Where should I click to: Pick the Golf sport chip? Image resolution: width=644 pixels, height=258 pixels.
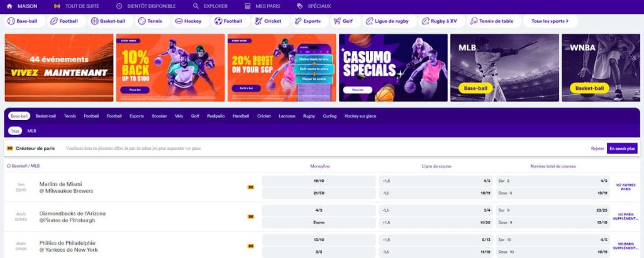[344, 21]
